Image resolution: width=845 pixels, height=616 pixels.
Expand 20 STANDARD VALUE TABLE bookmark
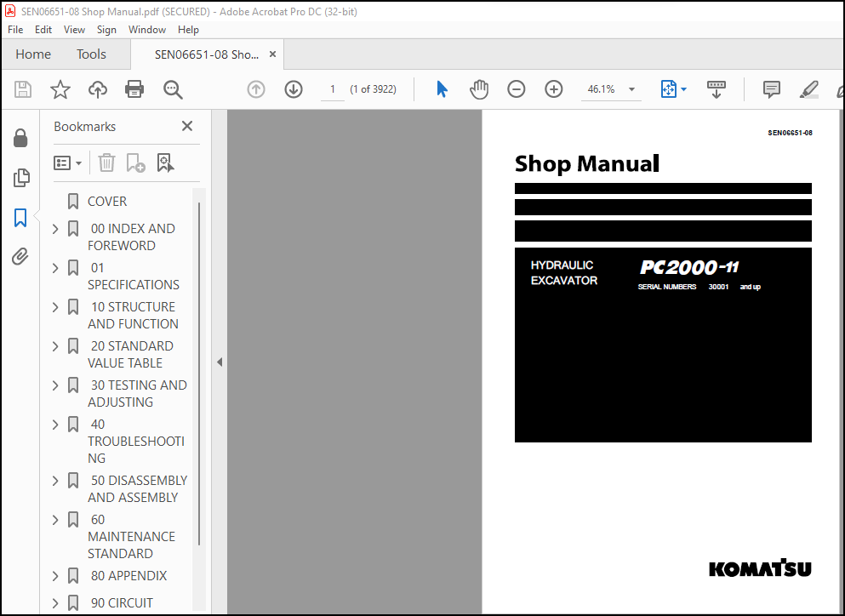coord(55,346)
